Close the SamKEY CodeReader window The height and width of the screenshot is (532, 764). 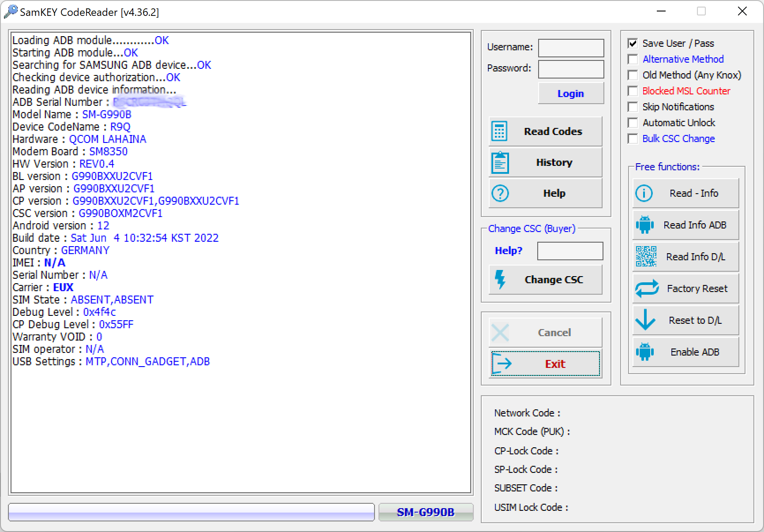(x=742, y=11)
